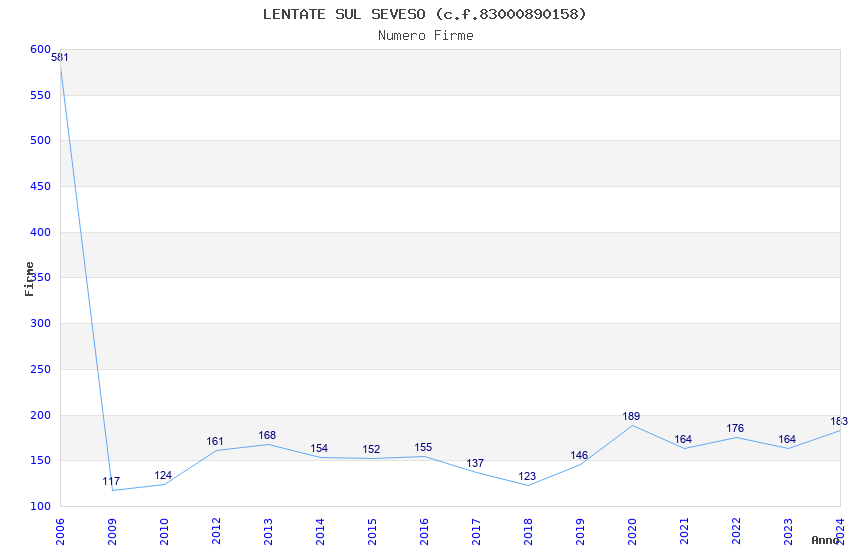Click the 2012 year axis label
The image size is (850, 550).
pos(216,532)
